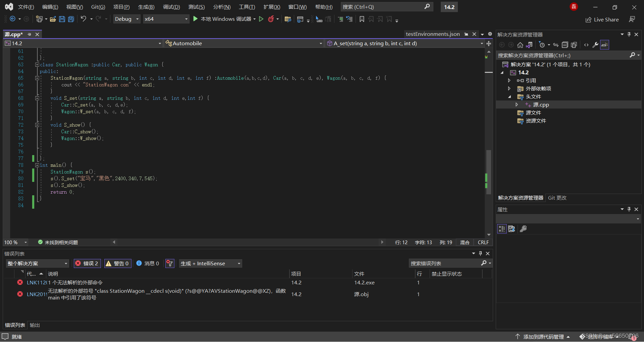This screenshot has height=342, width=644.
Task: Click the Save All icon
Action: point(71,19)
